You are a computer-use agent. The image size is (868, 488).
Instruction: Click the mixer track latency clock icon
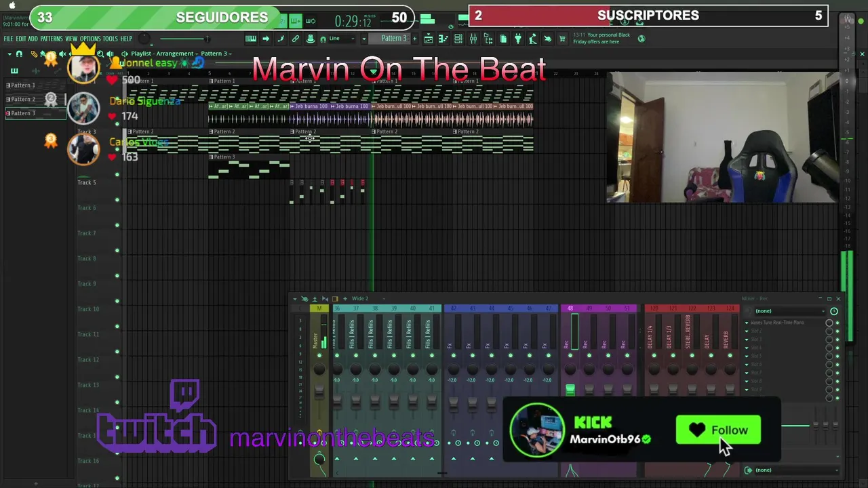(x=833, y=311)
